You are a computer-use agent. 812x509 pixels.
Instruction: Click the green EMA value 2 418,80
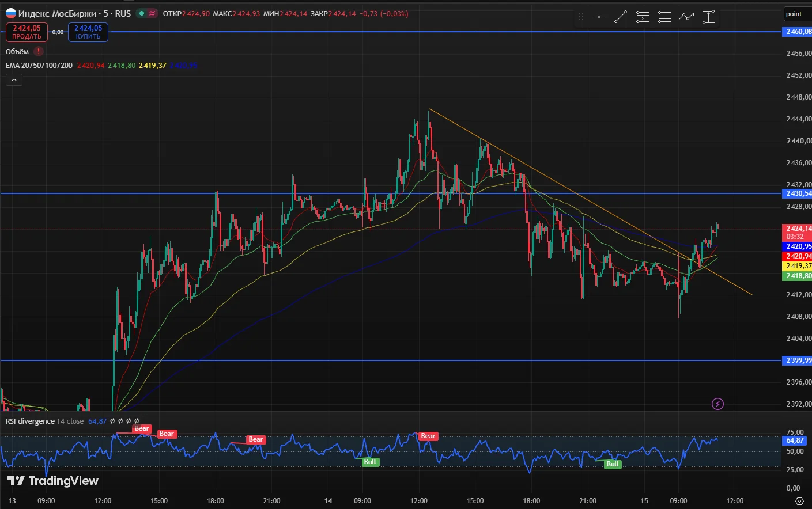(122, 65)
